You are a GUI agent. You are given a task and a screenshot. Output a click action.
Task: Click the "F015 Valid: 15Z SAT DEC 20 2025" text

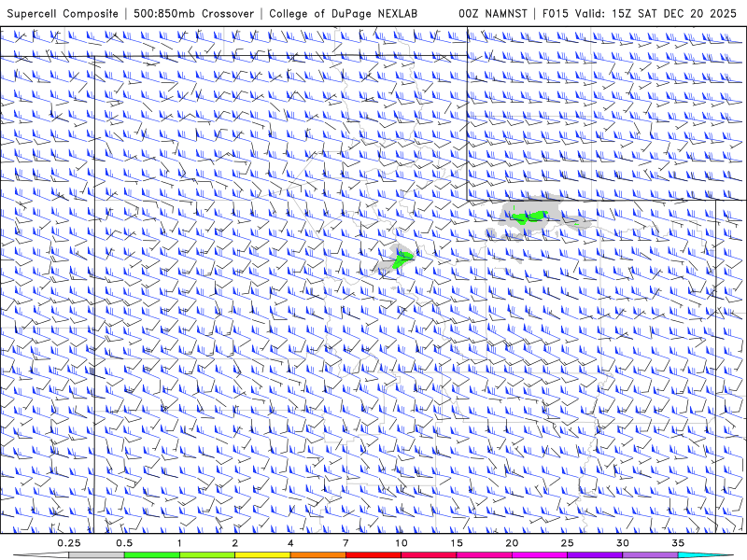(x=640, y=13)
